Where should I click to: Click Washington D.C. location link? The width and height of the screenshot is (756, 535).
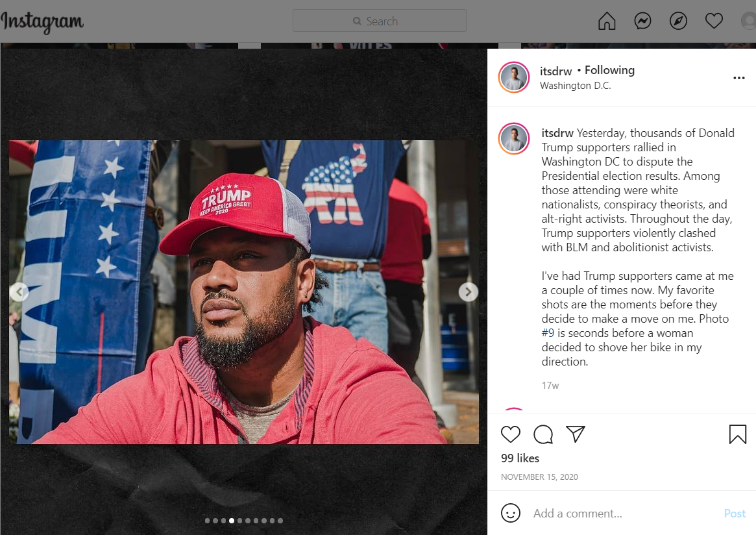pyautogui.click(x=575, y=86)
